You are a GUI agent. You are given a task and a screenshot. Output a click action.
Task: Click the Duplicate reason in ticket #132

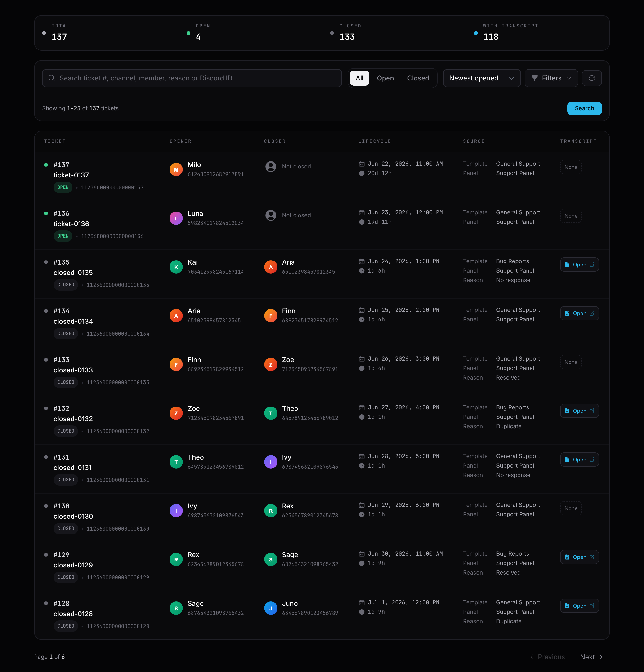(x=509, y=426)
